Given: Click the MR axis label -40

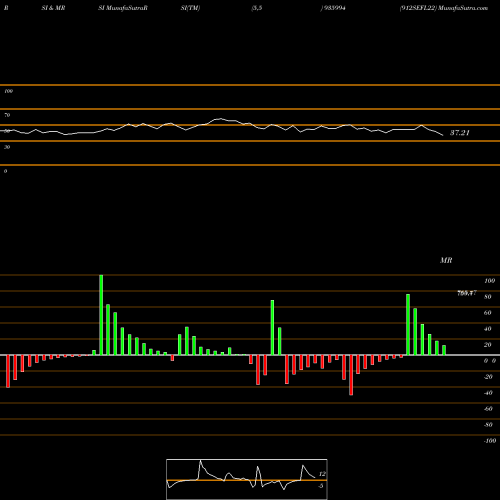Looking at the screenshot, I should [488, 393].
